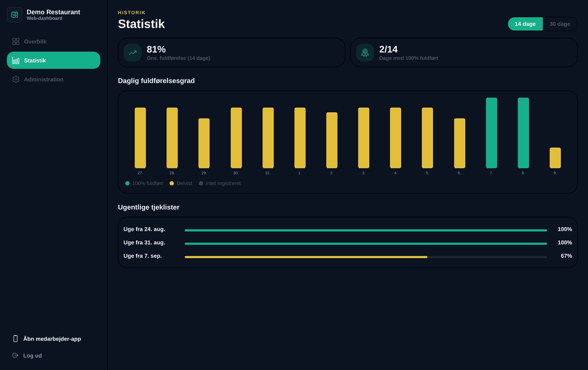Open the Statistik page

pyautogui.click(x=53, y=60)
